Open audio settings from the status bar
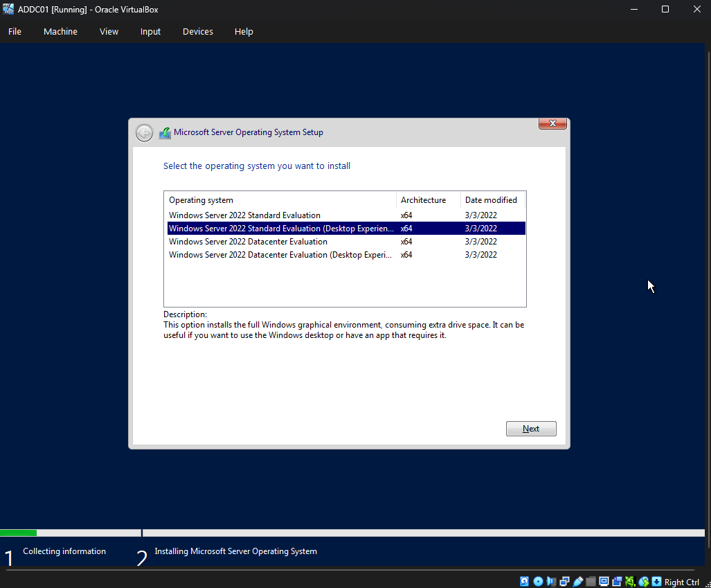711x588 pixels. pos(551,580)
